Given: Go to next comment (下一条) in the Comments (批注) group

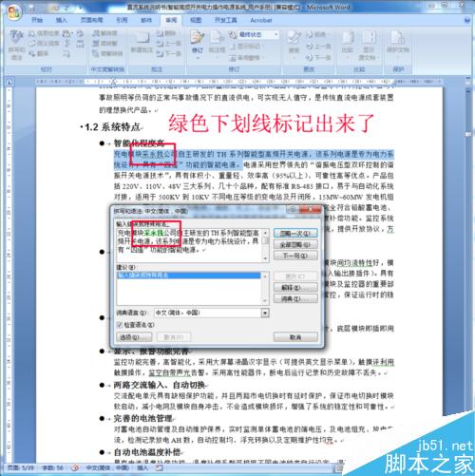Looking at the screenshot, I should [x=169, y=53].
